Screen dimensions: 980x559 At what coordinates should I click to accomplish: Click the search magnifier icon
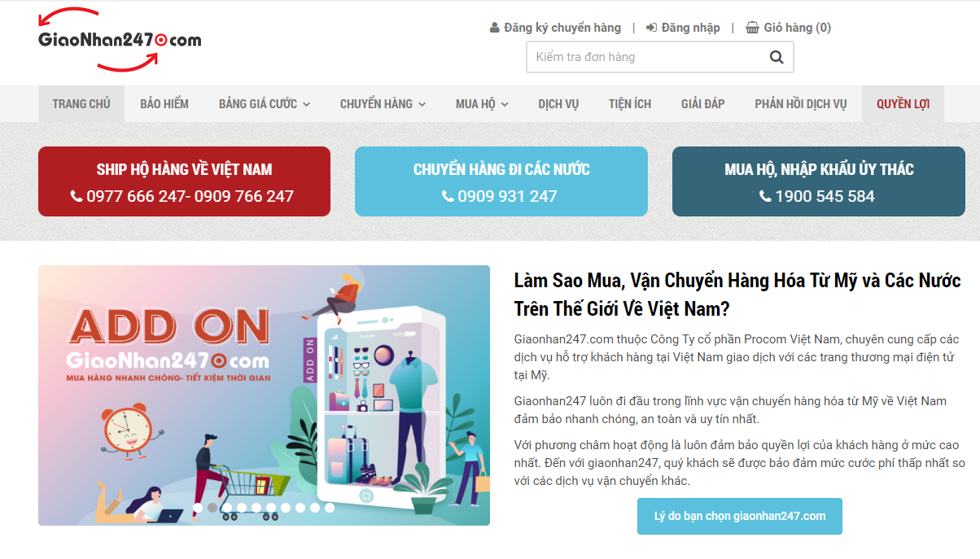(777, 57)
